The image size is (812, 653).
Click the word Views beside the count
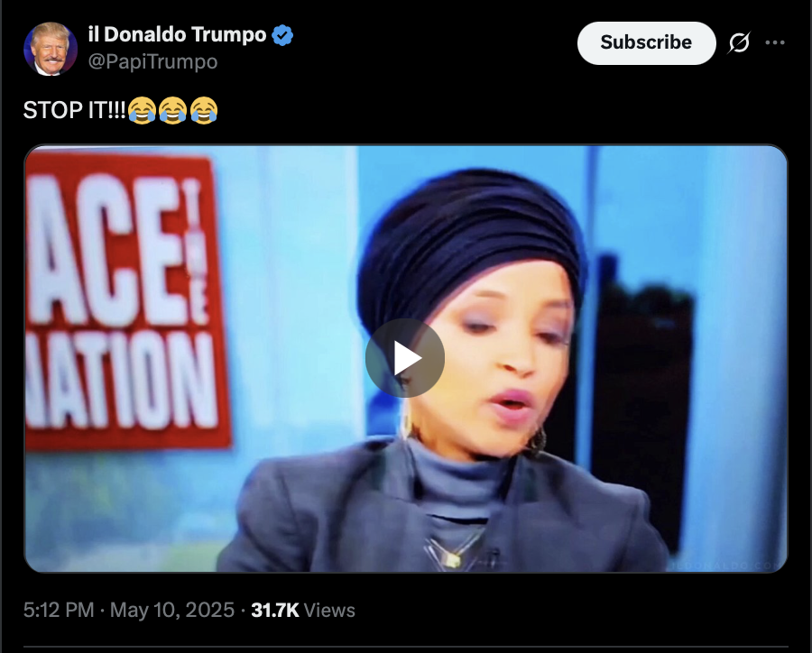point(329,610)
